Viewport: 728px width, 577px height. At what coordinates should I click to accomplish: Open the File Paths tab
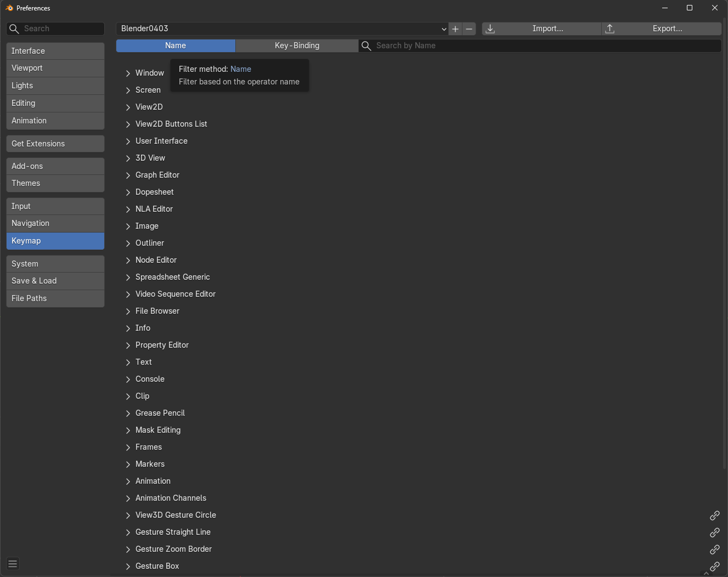pyautogui.click(x=55, y=298)
